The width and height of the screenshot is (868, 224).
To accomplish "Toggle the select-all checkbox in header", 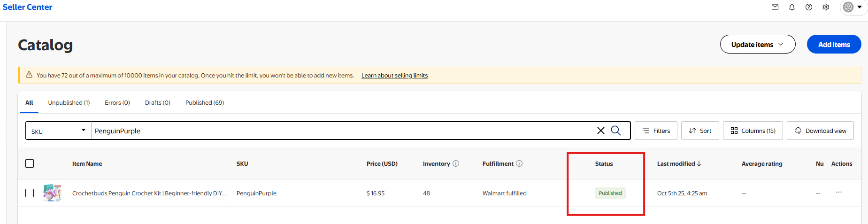I will [x=30, y=163].
